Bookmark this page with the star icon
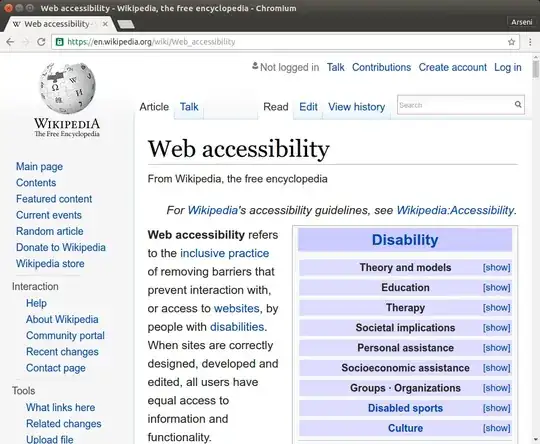 511,42
